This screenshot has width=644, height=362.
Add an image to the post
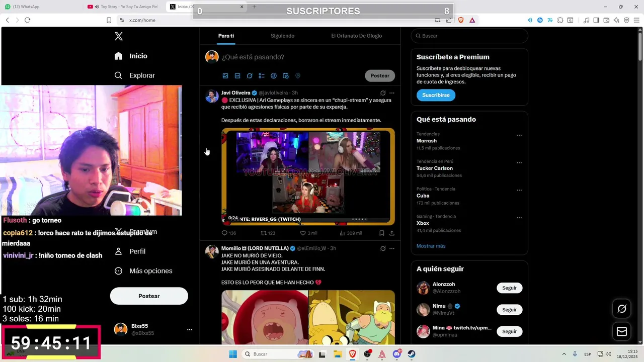225,76
